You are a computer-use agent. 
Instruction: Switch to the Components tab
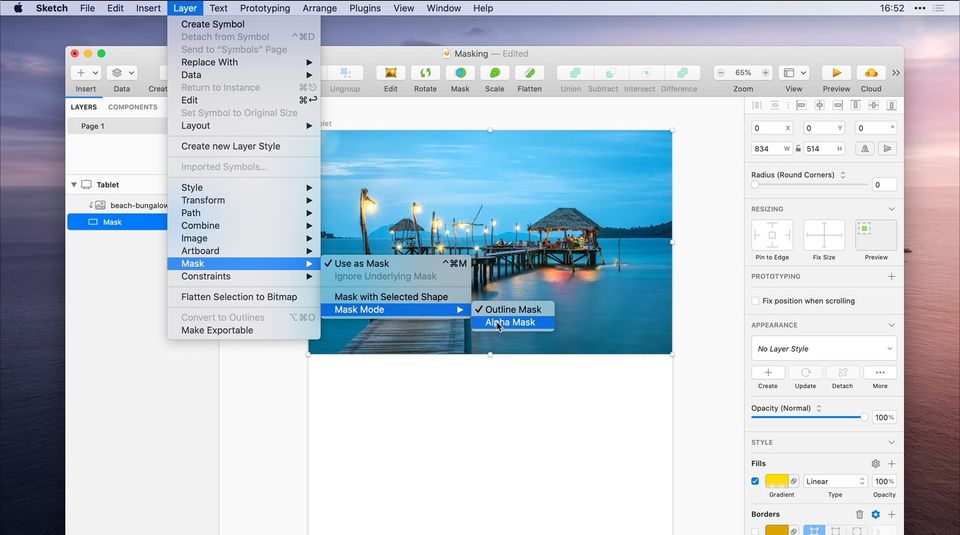(x=133, y=107)
